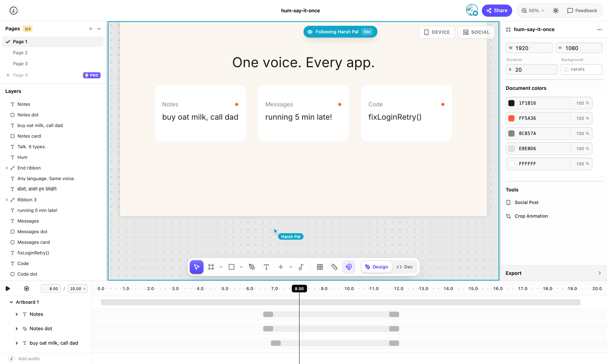Image resolution: width=607 pixels, height=364 pixels.
Task: Click the music note audio tool
Action: 301,267
